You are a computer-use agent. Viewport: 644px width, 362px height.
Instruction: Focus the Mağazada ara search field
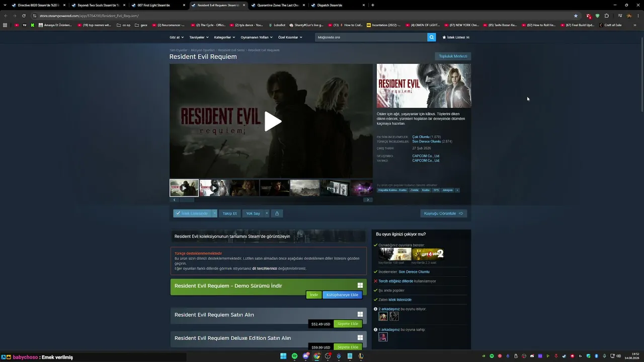pyautogui.click(x=371, y=37)
